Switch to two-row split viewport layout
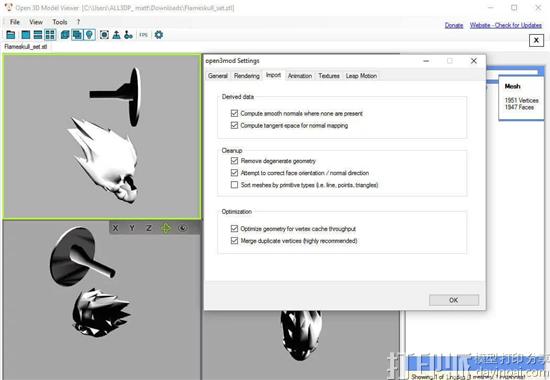This screenshot has width=550, height=380. coord(38,35)
